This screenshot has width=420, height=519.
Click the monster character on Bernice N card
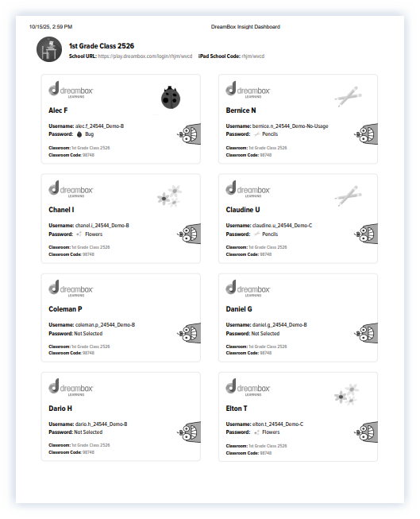pyautogui.click(x=367, y=134)
